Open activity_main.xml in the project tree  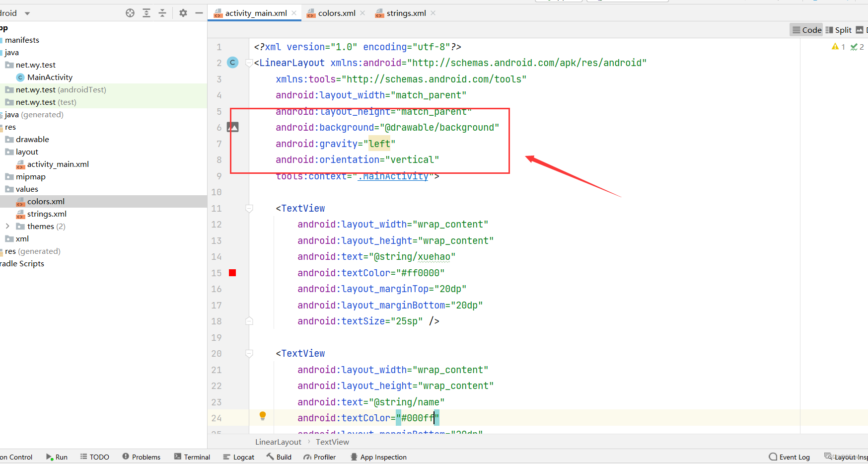pos(58,164)
